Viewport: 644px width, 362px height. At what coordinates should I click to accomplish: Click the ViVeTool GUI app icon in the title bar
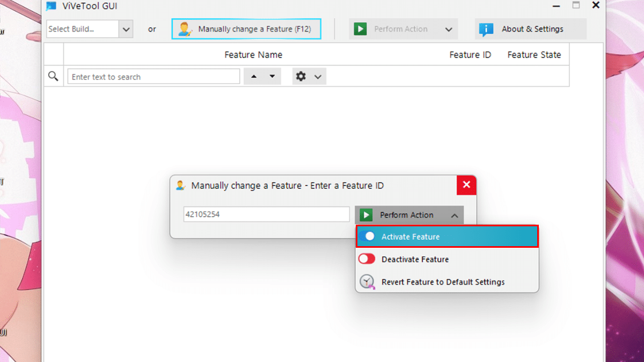point(51,6)
